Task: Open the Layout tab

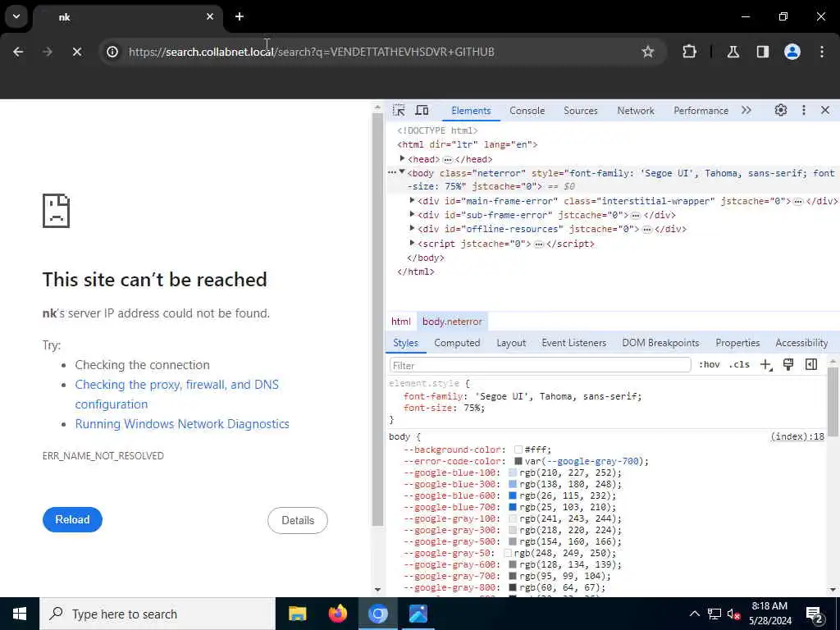Action: 511,343
